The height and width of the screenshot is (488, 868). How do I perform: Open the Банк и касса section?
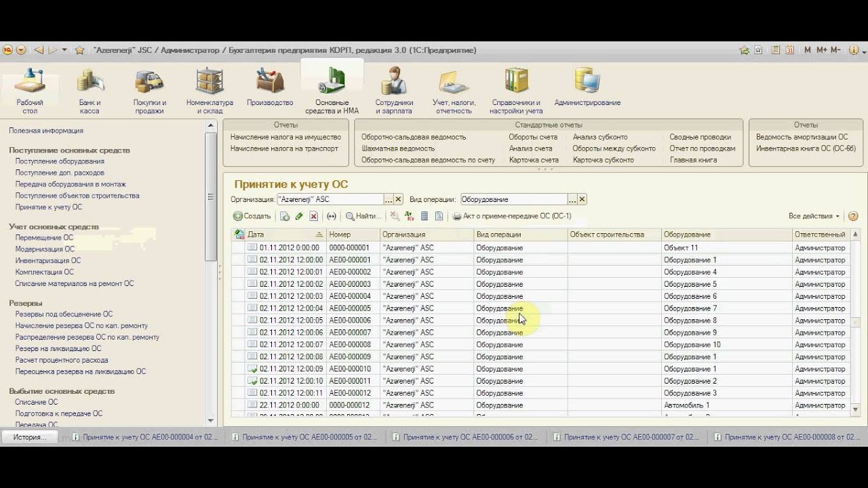coord(90,91)
